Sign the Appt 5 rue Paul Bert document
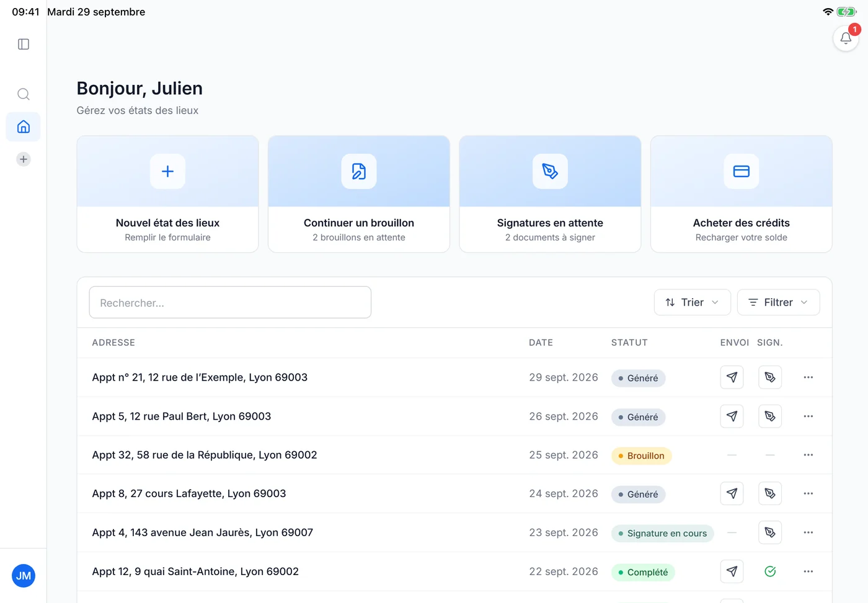Viewport: 868px width, 603px height. [x=770, y=416]
